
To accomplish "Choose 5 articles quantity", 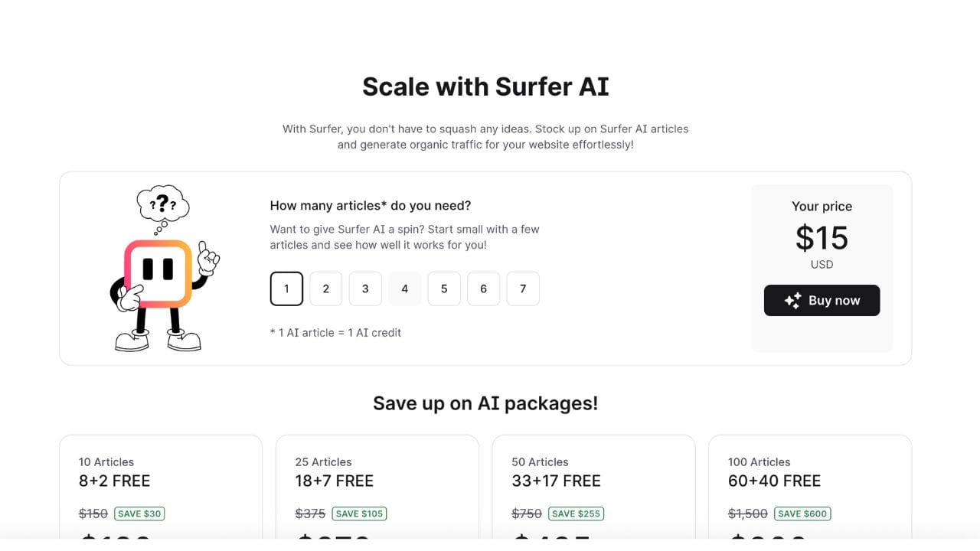I will [444, 289].
